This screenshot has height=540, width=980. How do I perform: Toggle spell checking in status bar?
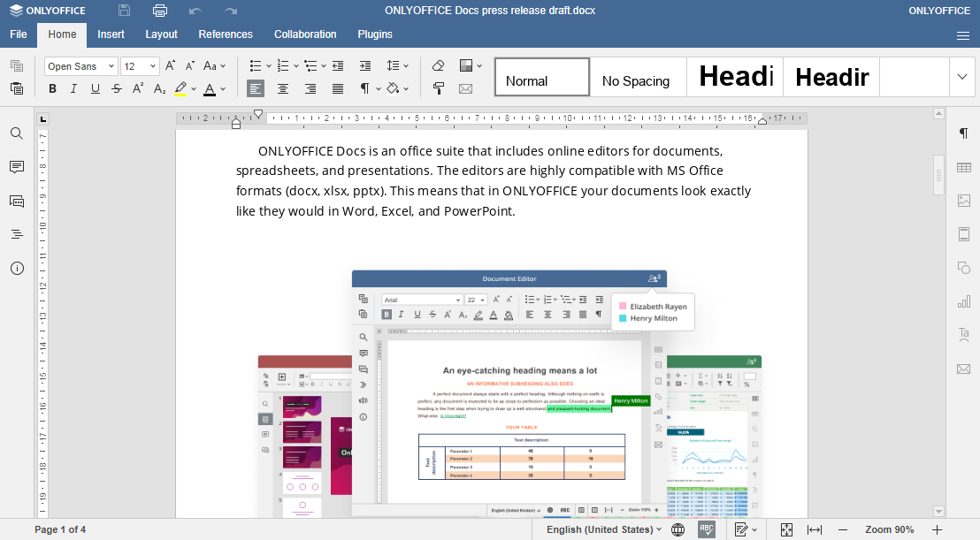coord(706,529)
